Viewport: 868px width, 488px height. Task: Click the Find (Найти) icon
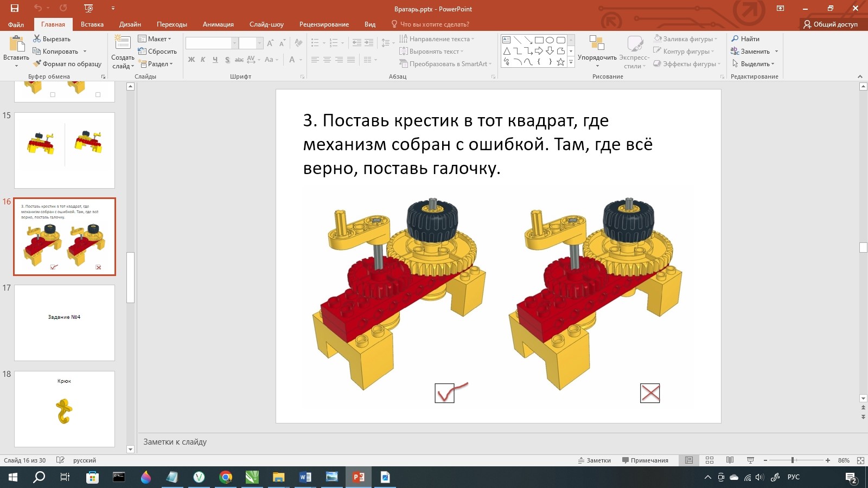pos(745,39)
